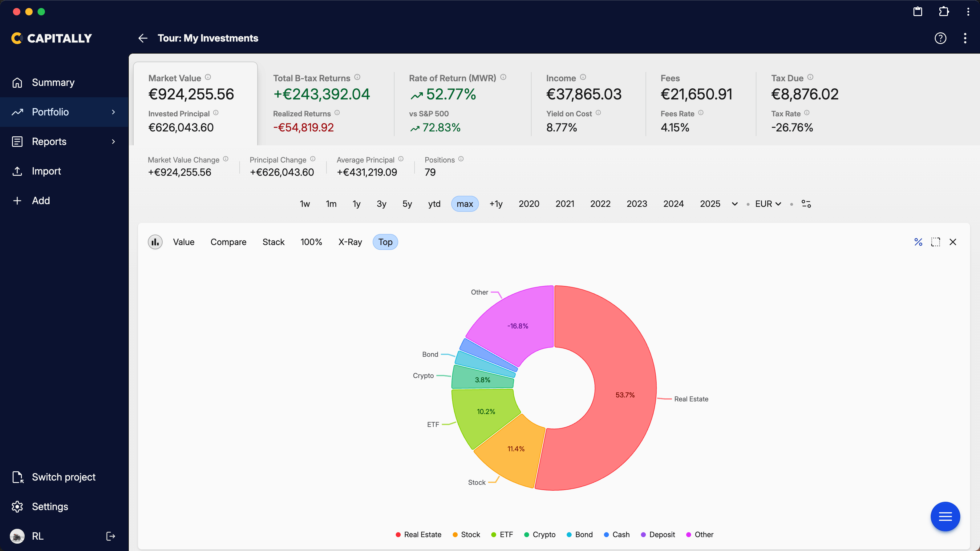
Task: Click the Capitally logo
Action: [x=52, y=38]
